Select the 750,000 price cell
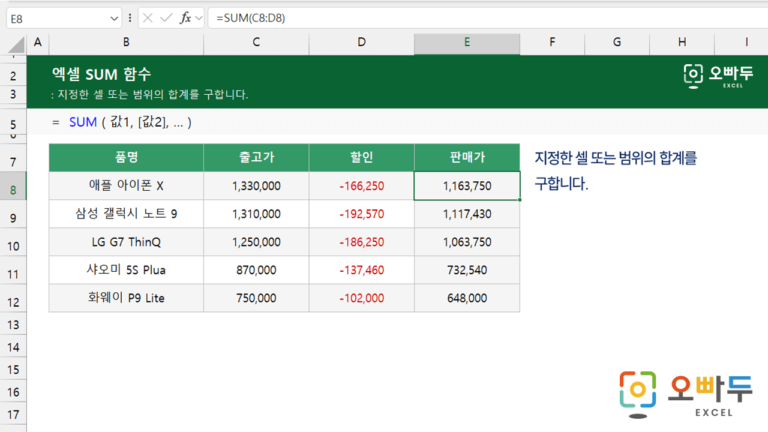The height and width of the screenshot is (432, 768). click(256, 298)
